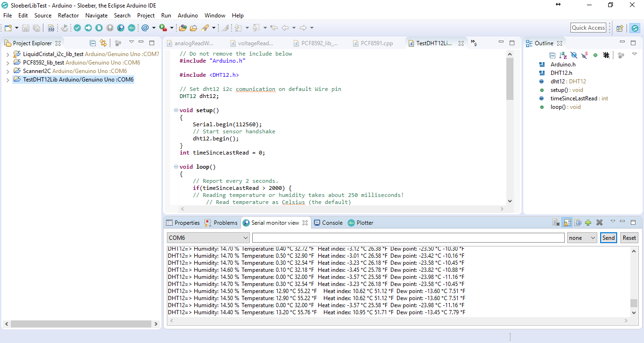Select the Arduino perspective gear icon
Image resolution: width=644 pixels, height=343 pixels.
coord(635,28)
